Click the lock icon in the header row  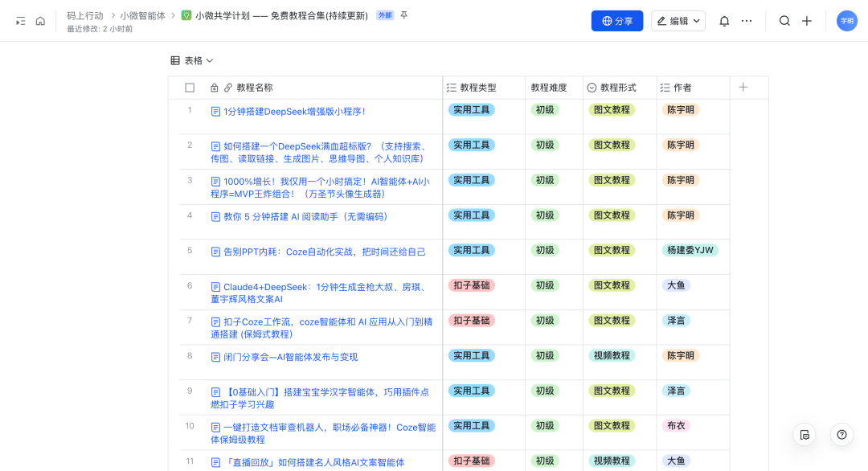[x=215, y=88]
